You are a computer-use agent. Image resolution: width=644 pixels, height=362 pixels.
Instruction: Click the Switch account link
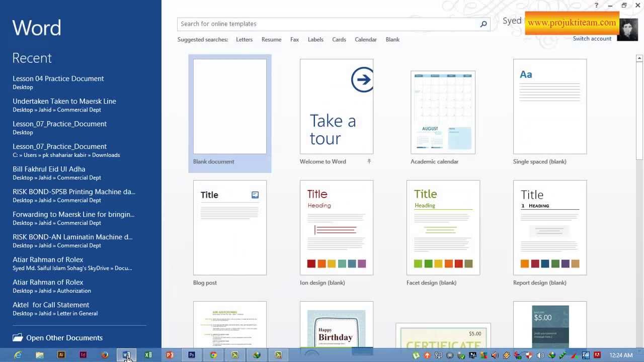coord(592,39)
